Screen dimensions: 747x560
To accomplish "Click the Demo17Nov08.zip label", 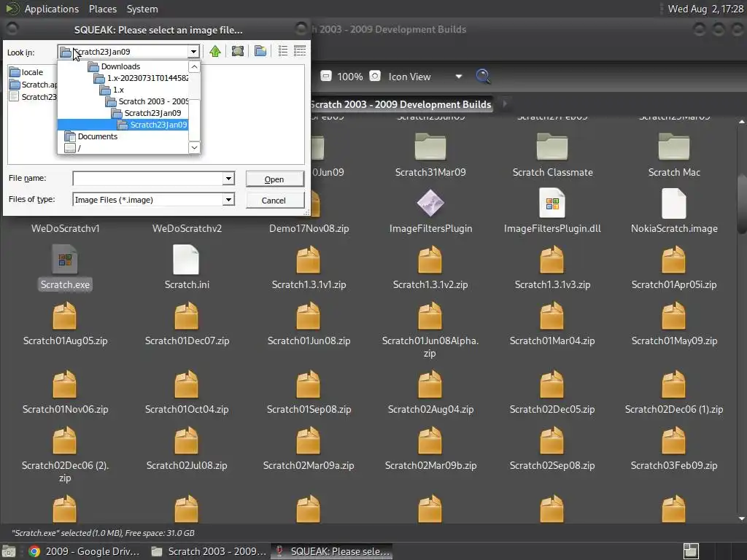I will point(309,228).
